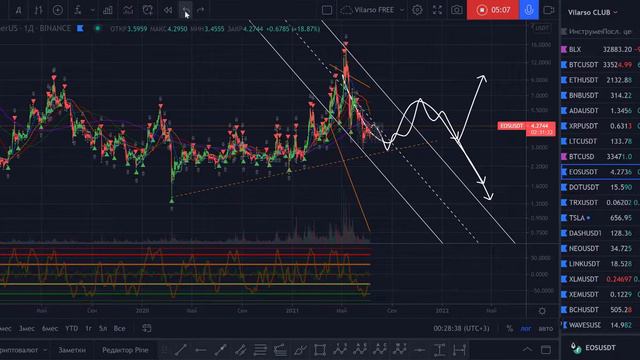Viewport: 640px width, 360px height.
Task: Open indicator templates icon
Action: tap(128, 10)
